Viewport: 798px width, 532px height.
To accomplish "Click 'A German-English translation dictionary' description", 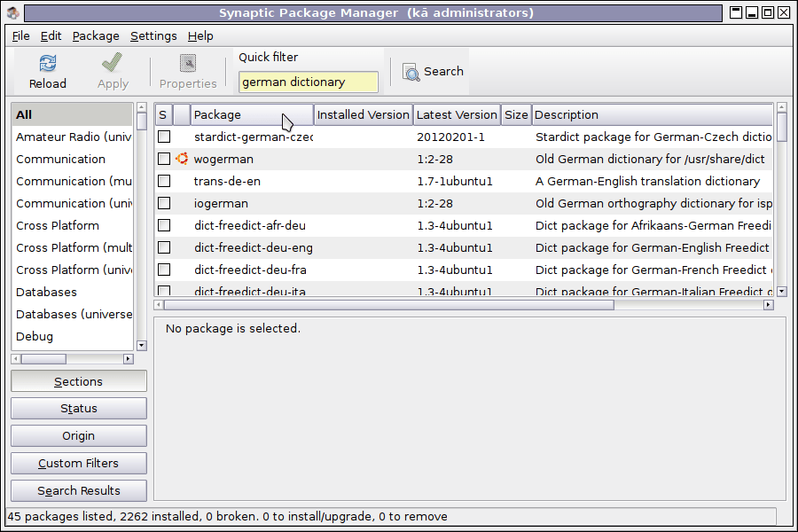I will [x=647, y=181].
